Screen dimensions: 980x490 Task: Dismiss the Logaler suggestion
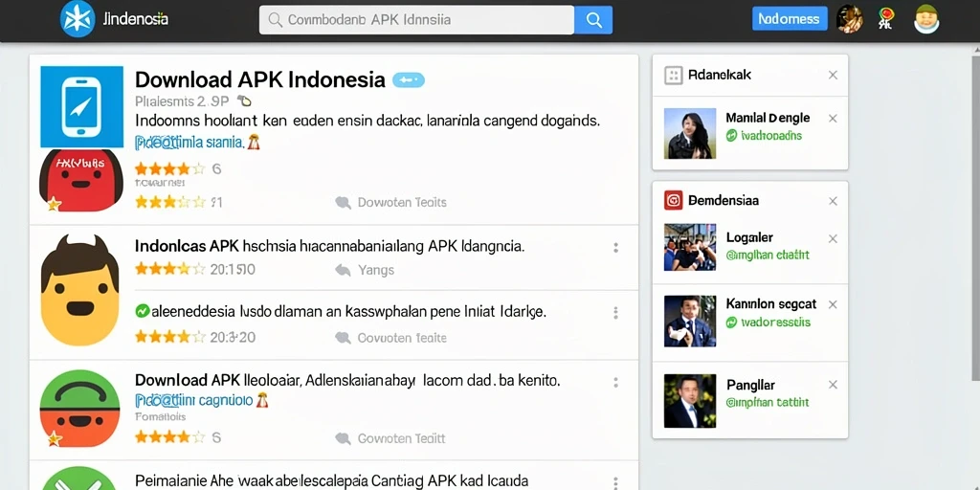coord(833,238)
